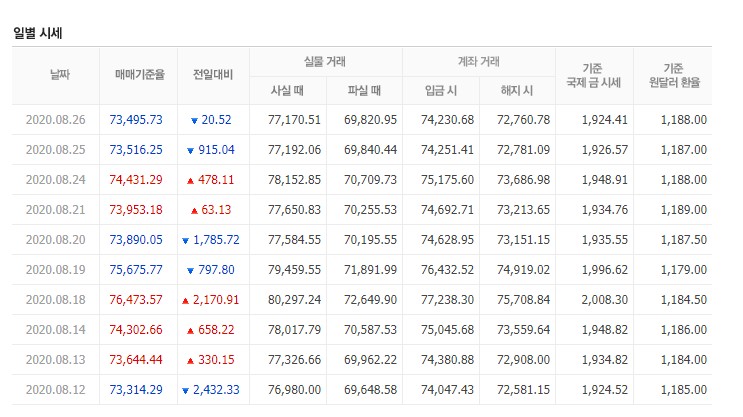Click the base rate 74,302.66
743x417 pixels.
[136, 329]
